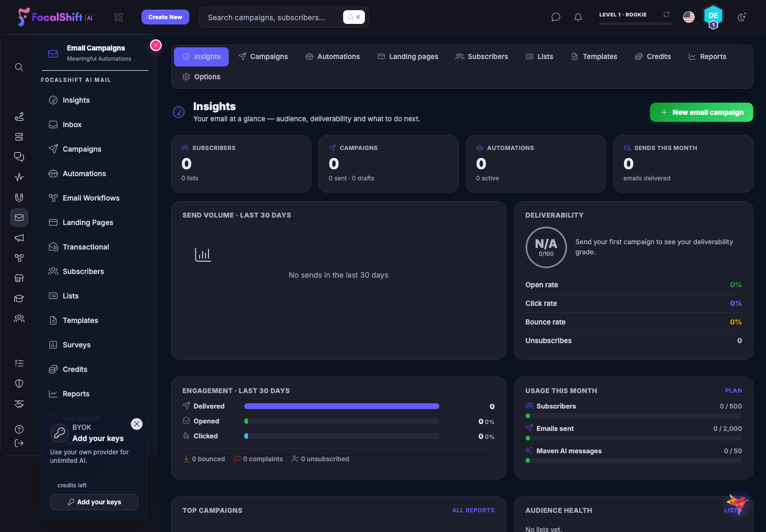Open the shield icon in left rail

click(x=19, y=384)
